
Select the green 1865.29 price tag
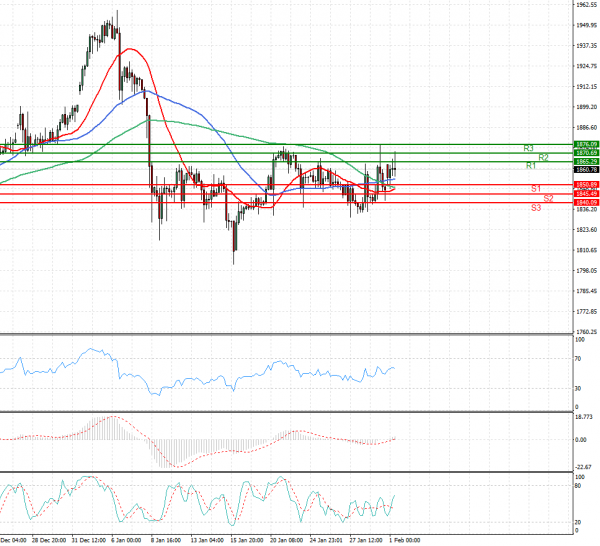tap(587, 161)
